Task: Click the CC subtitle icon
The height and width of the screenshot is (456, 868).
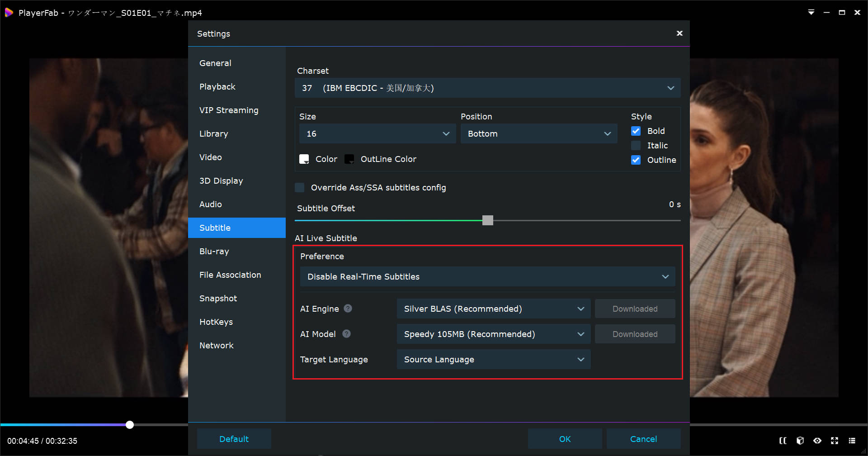Action: tap(783, 440)
